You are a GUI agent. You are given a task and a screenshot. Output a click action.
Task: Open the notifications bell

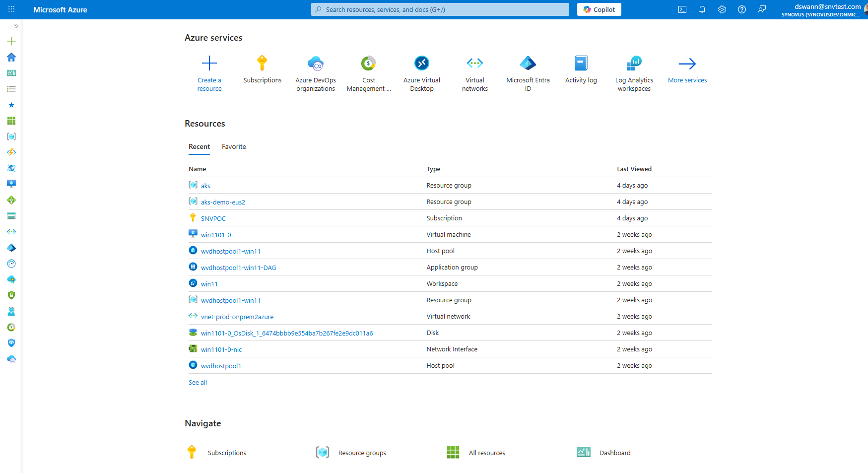[702, 9]
